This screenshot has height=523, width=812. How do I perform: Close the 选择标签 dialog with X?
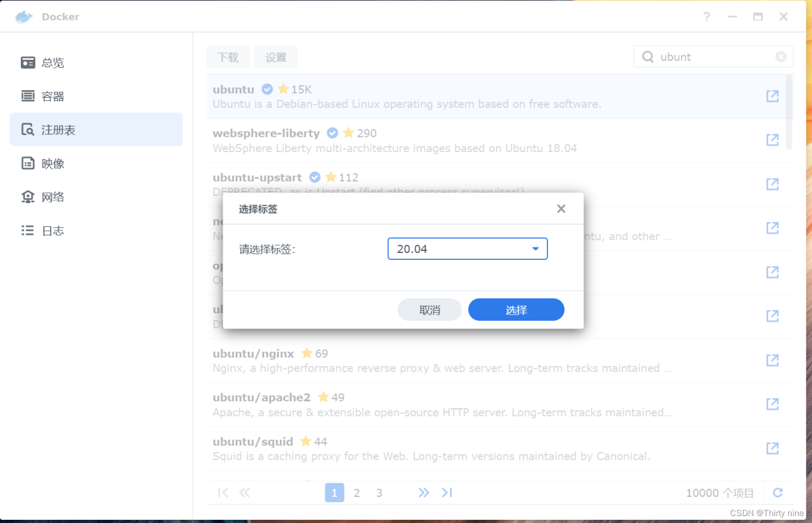(561, 208)
